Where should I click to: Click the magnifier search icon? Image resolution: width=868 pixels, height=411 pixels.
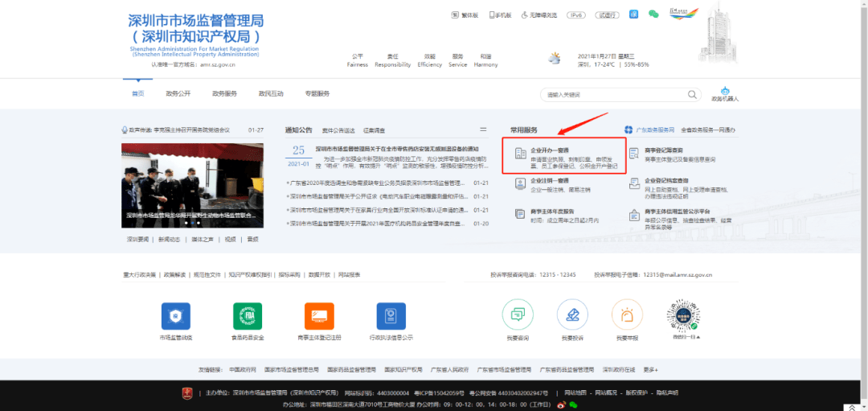click(x=692, y=95)
